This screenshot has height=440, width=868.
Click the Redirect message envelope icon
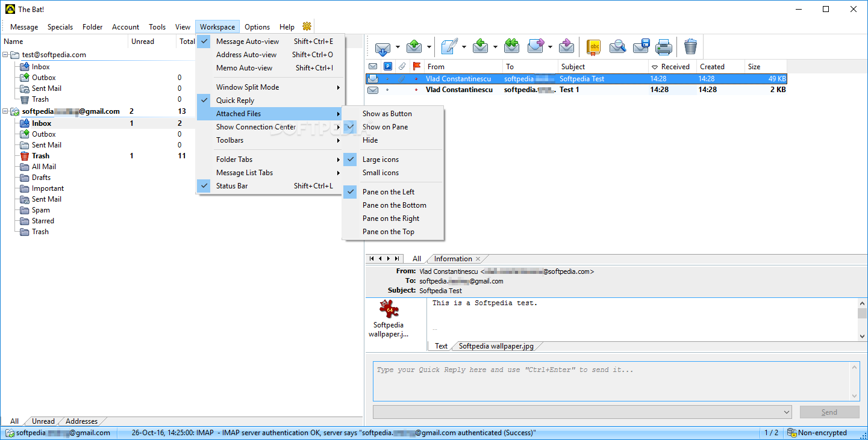click(x=566, y=46)
